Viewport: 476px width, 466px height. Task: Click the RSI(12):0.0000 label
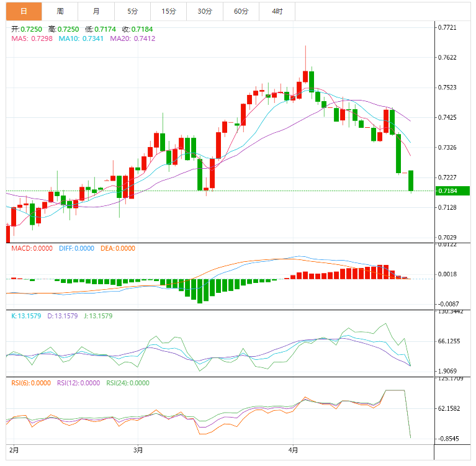(79, 383)
